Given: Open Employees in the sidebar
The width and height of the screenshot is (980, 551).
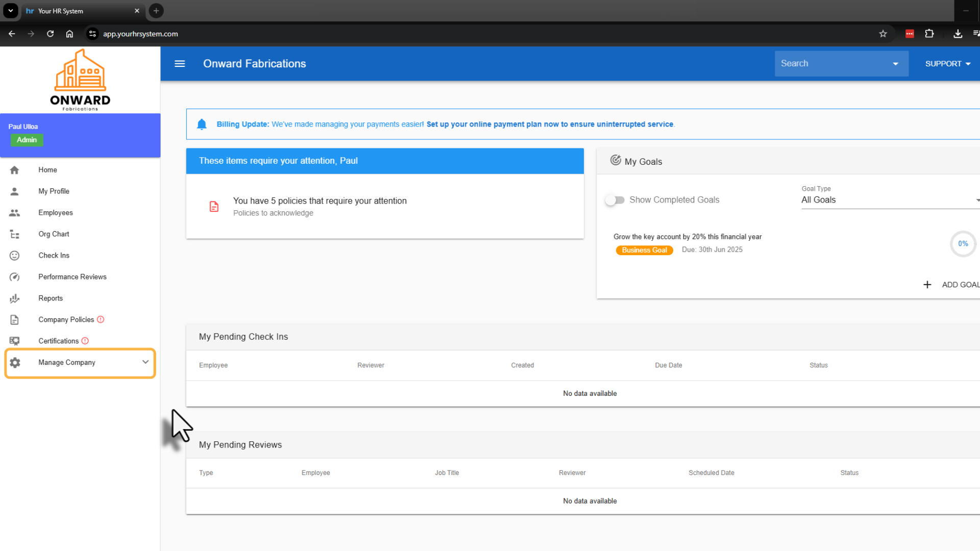Looking at the screenshot, I should (x=55, y=213).
